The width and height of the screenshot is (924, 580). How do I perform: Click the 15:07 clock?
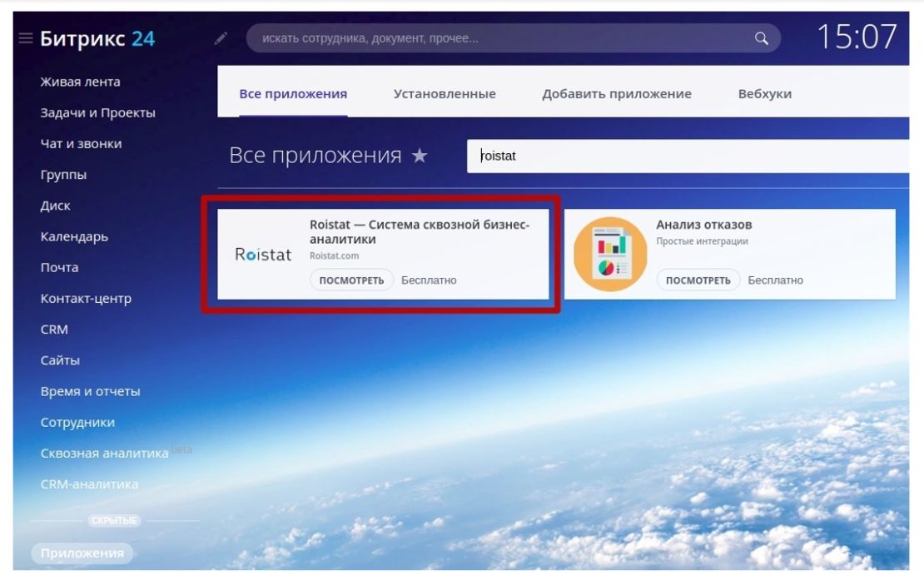[x=857, y=37]
